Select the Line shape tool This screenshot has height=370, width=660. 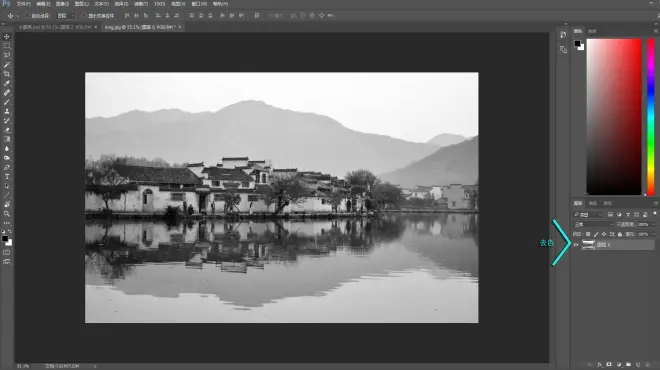pos(7,195)
